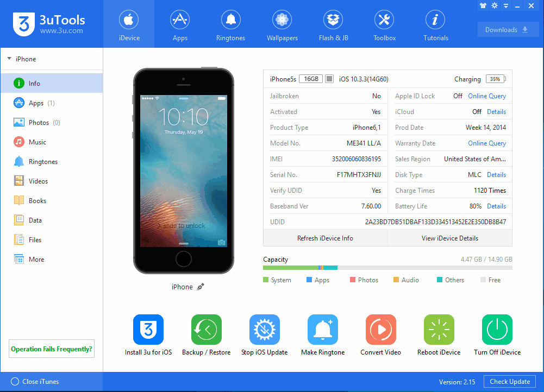Viewport: 544px width, 392px height.
Task: Open Ringtones in the sidebar
Action: pyautogui.click(x=52, y=161)
